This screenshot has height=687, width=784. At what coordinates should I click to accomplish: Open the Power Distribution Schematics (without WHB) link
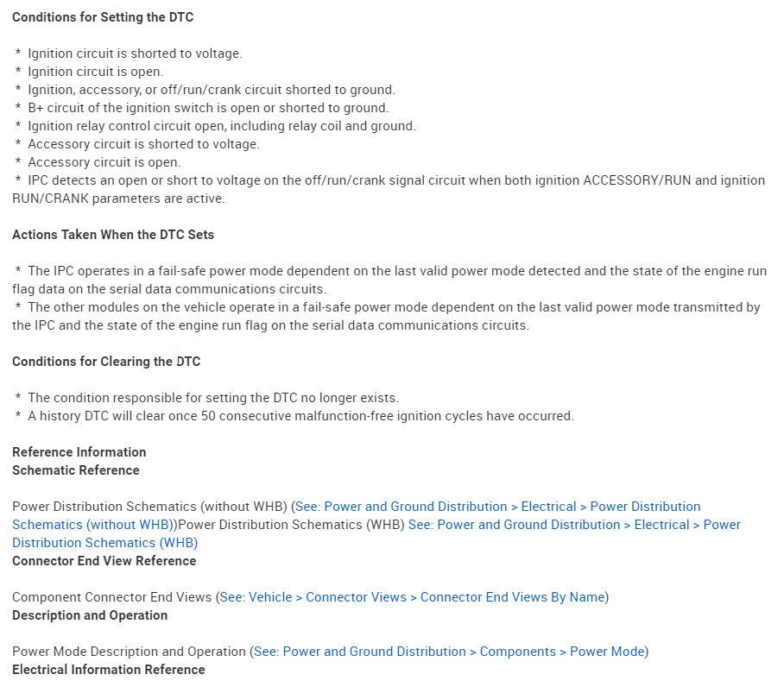coord(512,507)
